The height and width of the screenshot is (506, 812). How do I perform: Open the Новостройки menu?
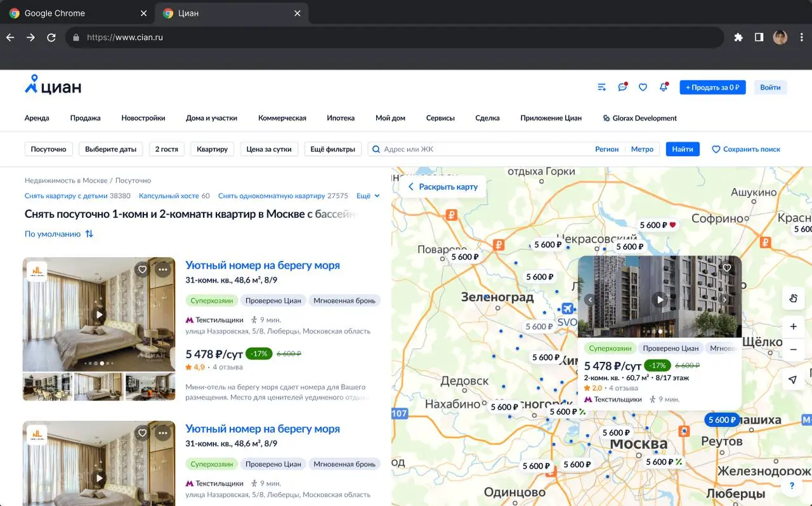point(143,118)
